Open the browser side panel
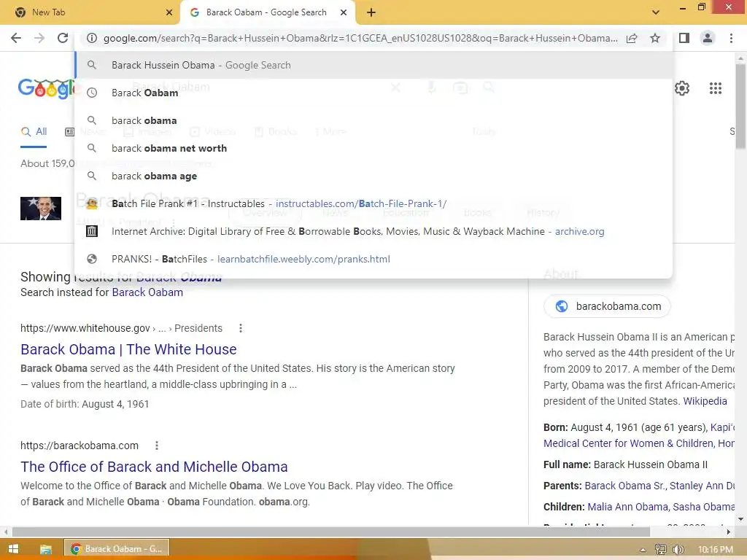The height and width of the screenshot is (560, 747). pos(684,38)
